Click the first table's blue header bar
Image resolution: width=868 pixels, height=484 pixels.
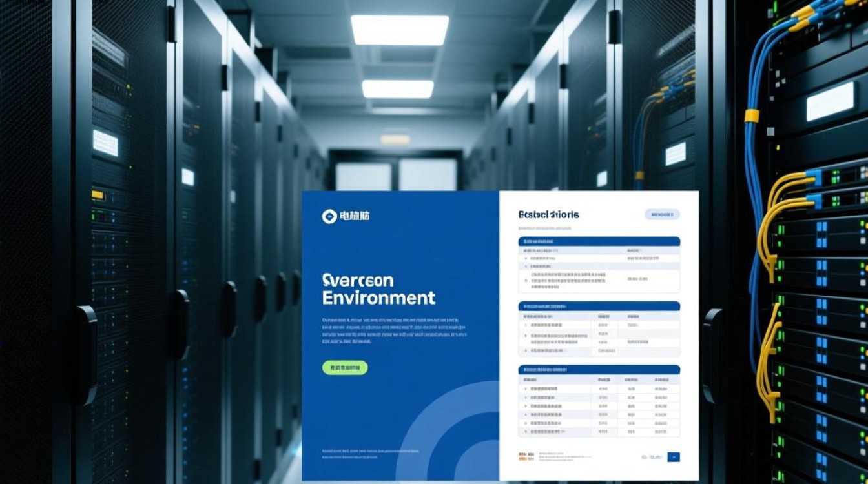[599, 241]
